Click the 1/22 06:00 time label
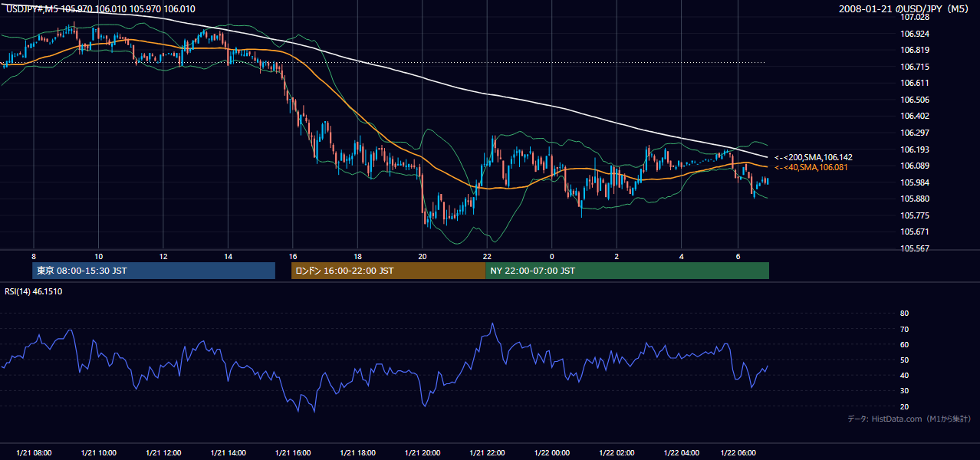 738,453
